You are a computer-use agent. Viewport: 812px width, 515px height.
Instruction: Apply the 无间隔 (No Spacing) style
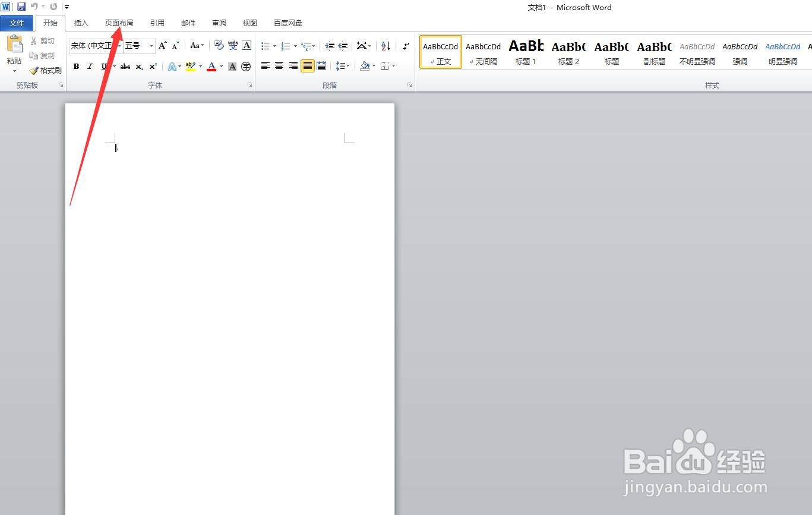coord(484,52)
